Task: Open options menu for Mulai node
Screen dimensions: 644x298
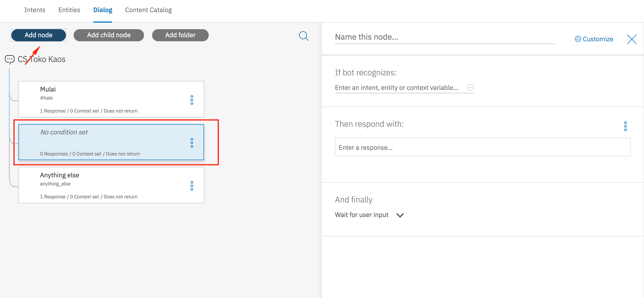Action: tap(192, 100)
